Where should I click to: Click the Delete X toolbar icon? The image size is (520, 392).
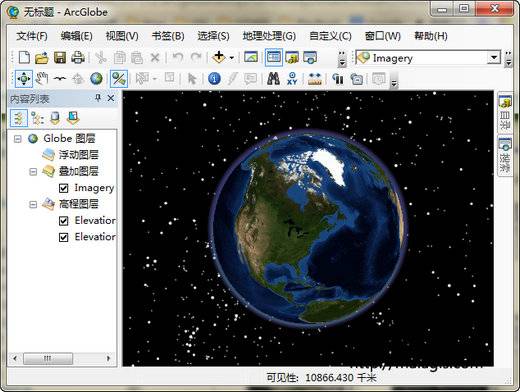(155, 58)
